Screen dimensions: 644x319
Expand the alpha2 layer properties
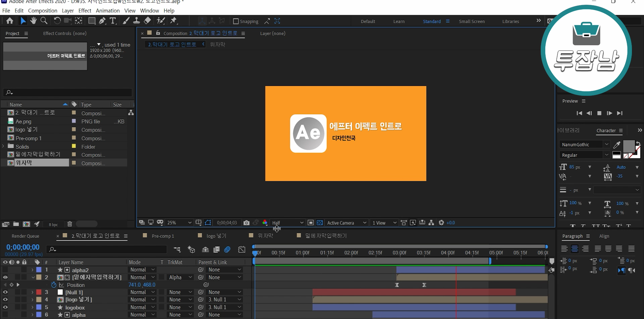[x=32, y=270]
